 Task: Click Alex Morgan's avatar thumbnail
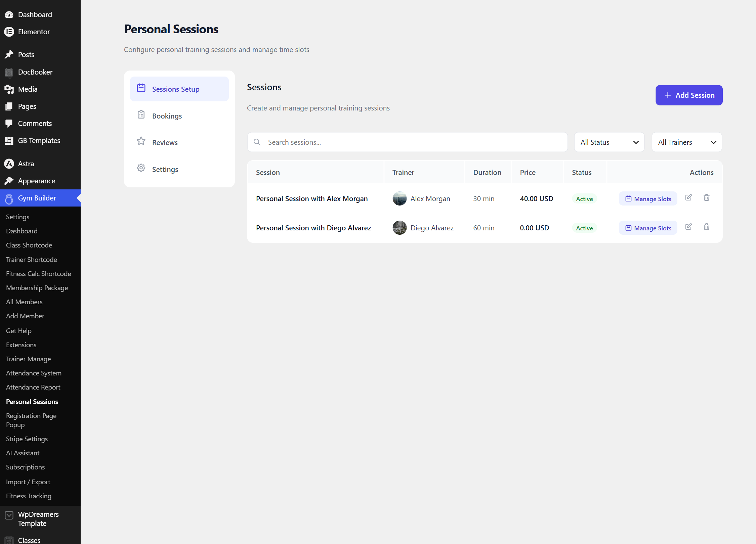400,198
